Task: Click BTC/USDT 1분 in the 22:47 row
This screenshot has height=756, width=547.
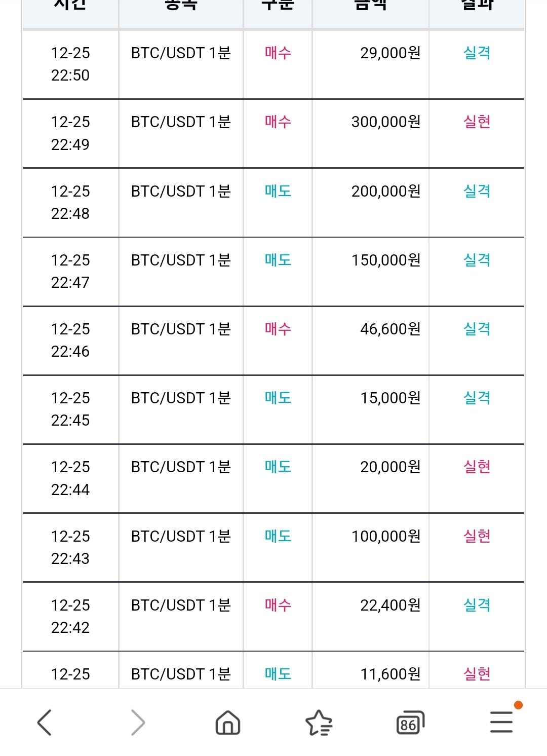Action: 181,260
